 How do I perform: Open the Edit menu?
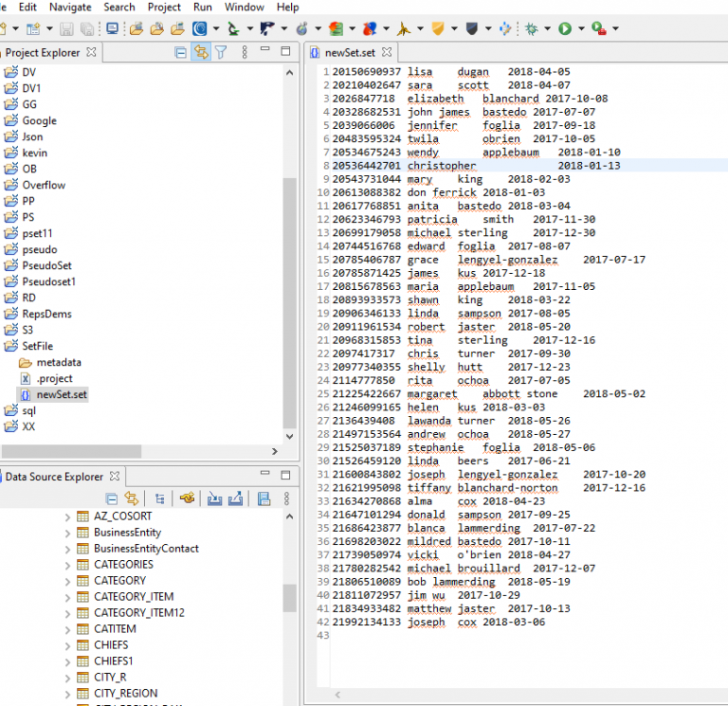(x=27, y=7)
